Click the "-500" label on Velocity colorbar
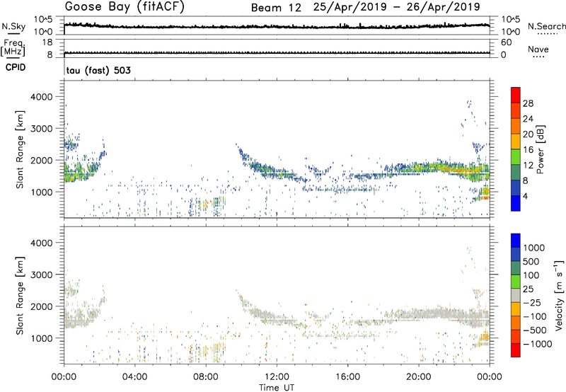The image size is (566, 392). pyautogui.click(x=535, y=330)
